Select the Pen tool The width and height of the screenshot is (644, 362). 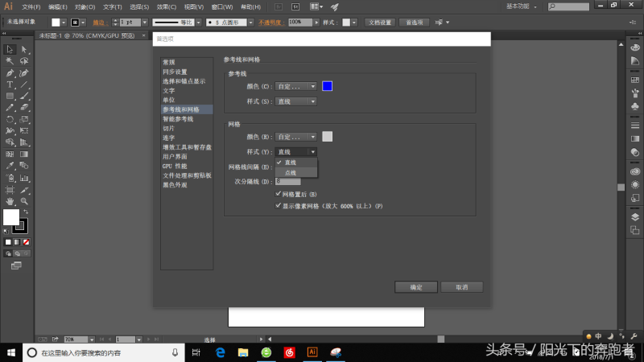click(x=10, y=73)
